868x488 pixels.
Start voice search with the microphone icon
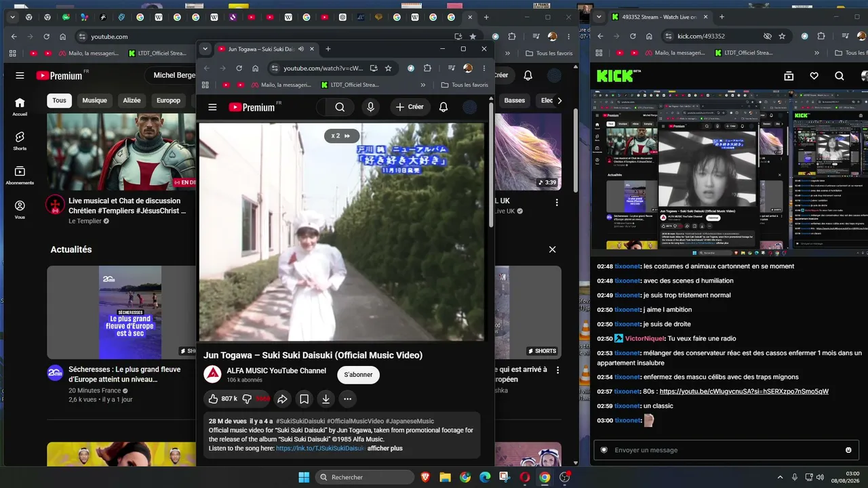tap(370, 107)
